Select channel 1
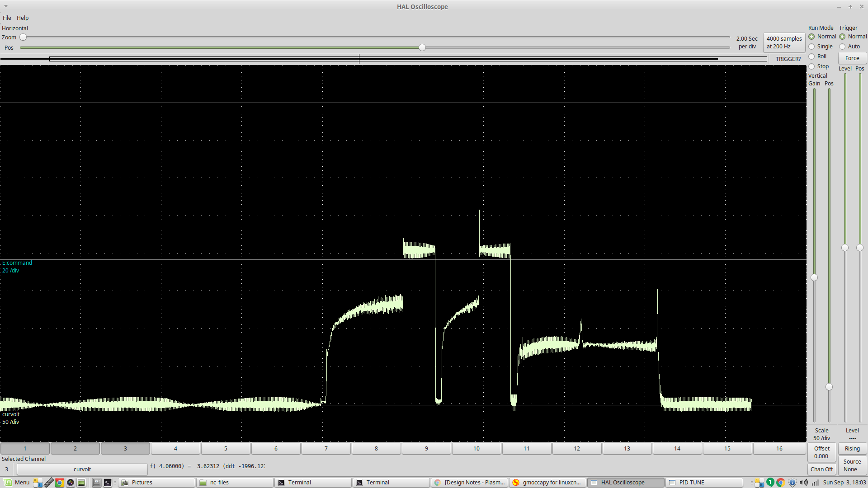This screenshot has width=868, height=488. 25,448
